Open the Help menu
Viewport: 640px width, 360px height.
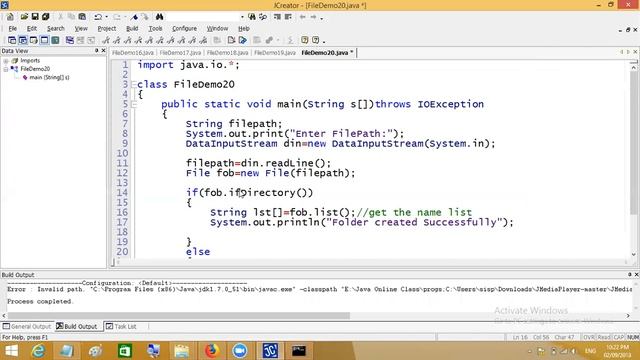(244, 29)
